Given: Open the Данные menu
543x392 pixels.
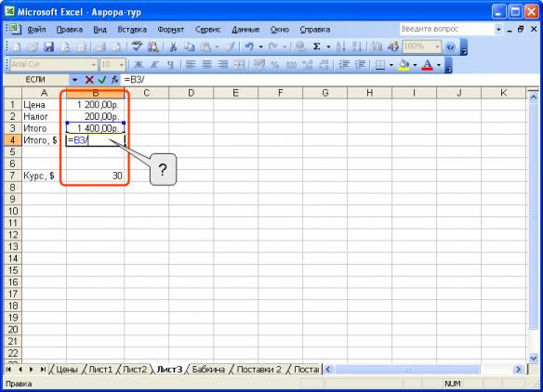Looking at the screenshot, I should 245,30.
